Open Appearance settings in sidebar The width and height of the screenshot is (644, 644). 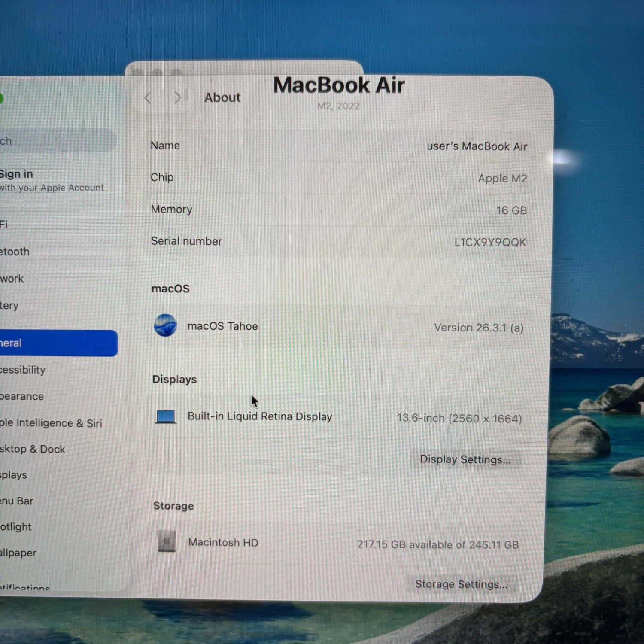22,396
